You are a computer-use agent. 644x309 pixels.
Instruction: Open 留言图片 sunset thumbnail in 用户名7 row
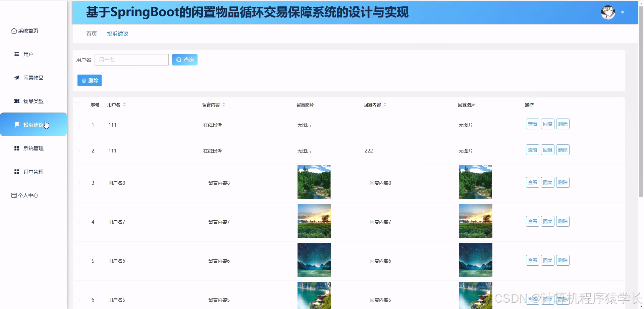click(314, 221)
